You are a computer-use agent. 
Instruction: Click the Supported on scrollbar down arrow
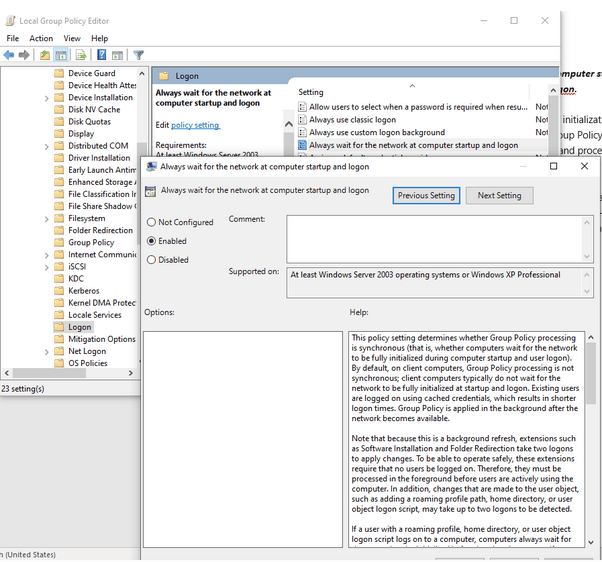pyautogui.click(x=587, y=291)
